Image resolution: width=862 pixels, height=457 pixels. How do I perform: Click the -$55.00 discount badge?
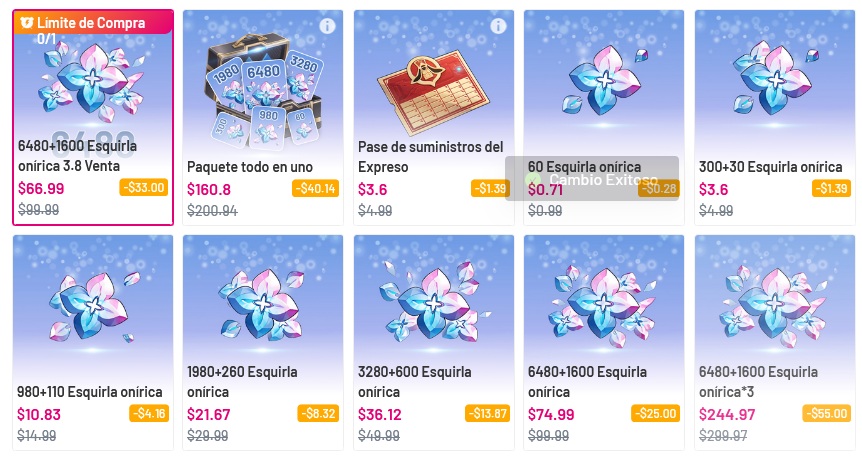pyautogui.click(x=827, y=414)
